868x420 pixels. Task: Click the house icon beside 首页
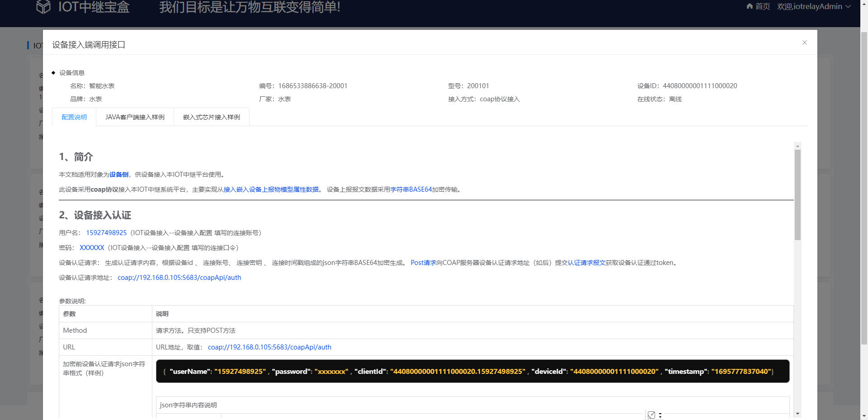tap(749, 6)
